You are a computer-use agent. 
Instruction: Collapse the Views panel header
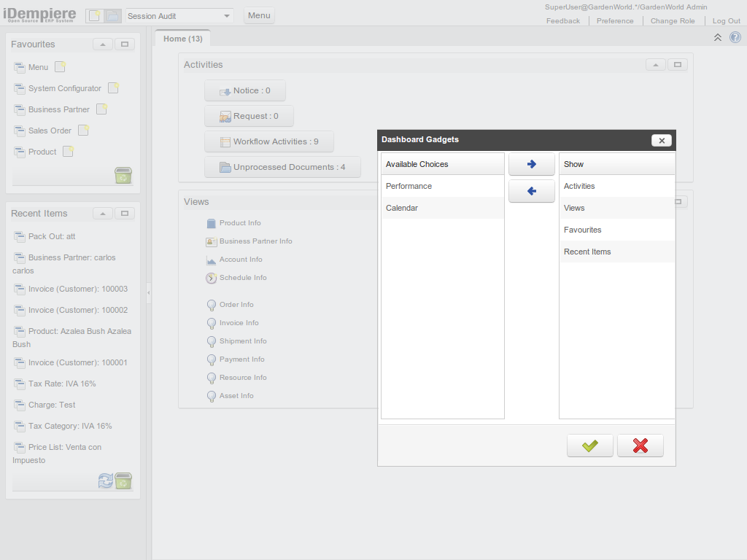click(656, 202)
